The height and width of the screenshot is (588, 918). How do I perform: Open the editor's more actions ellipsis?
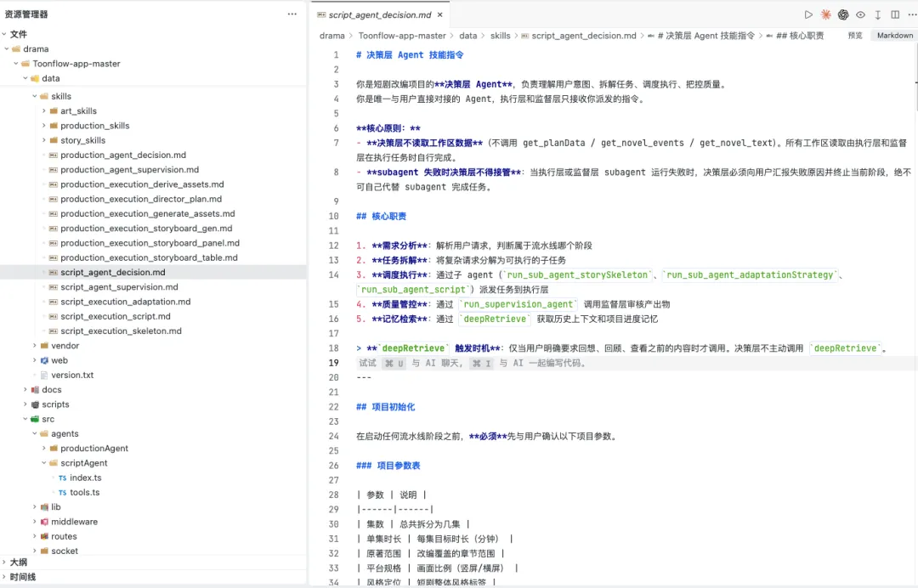pos(912,14)
